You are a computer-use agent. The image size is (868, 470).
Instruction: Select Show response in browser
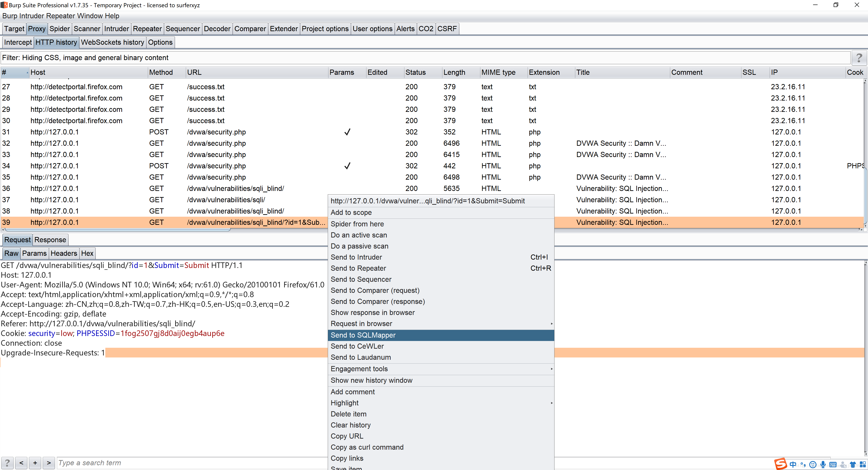pos(441,312)
